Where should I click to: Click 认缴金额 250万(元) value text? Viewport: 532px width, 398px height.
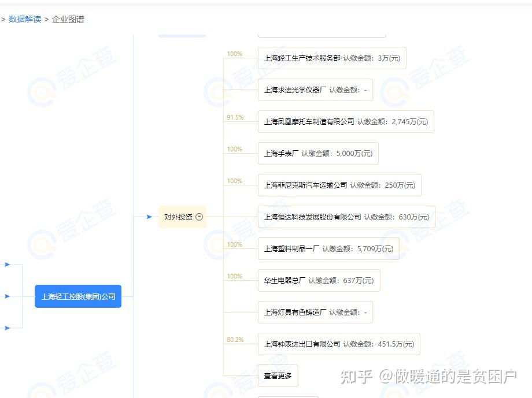coord(383,185)
